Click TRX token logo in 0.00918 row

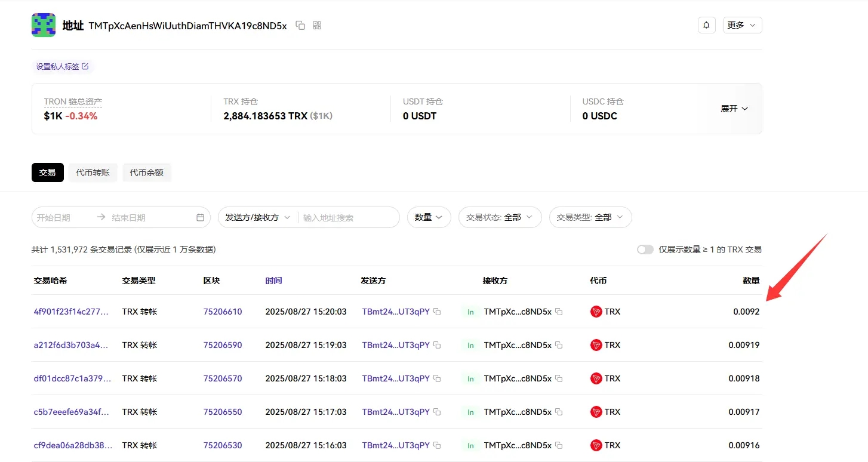pos(596,378)
